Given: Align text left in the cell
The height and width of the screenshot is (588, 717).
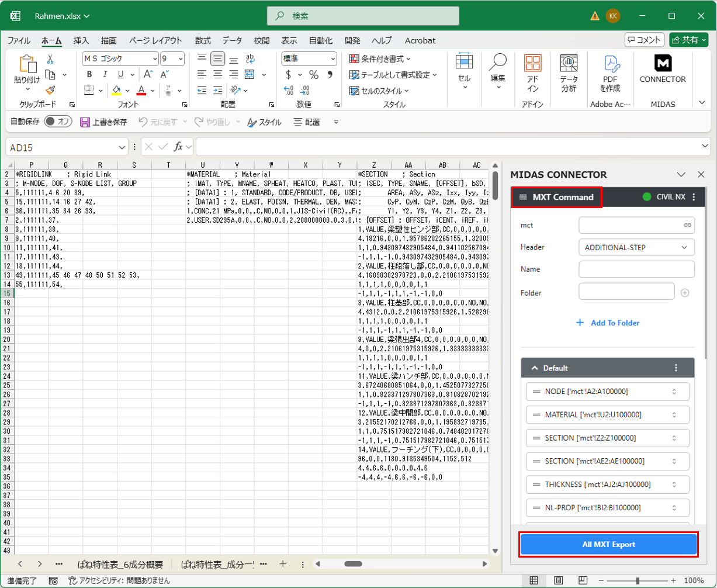Looking at the screenshot, I should tap(202, 75).
